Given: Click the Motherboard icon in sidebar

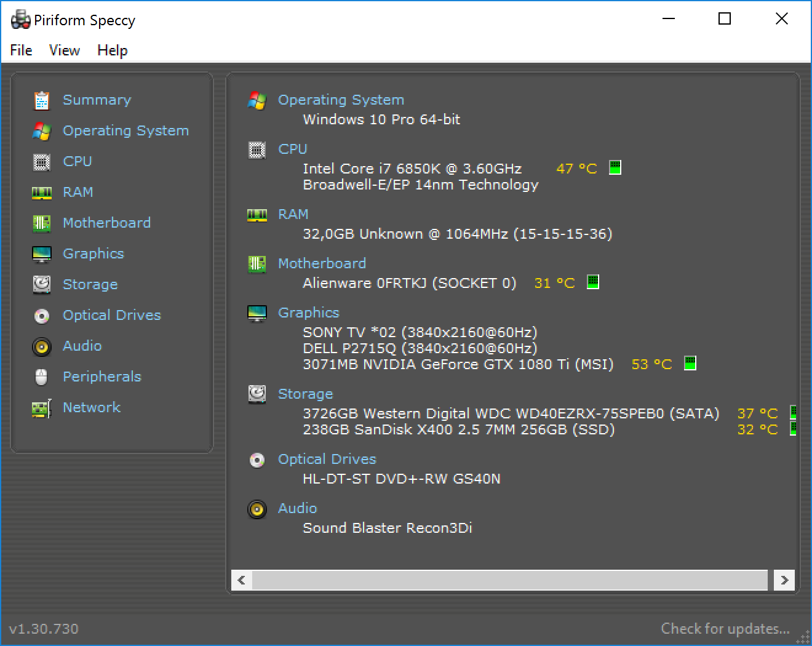Looking at the screenshot, I should coord(41,223).
